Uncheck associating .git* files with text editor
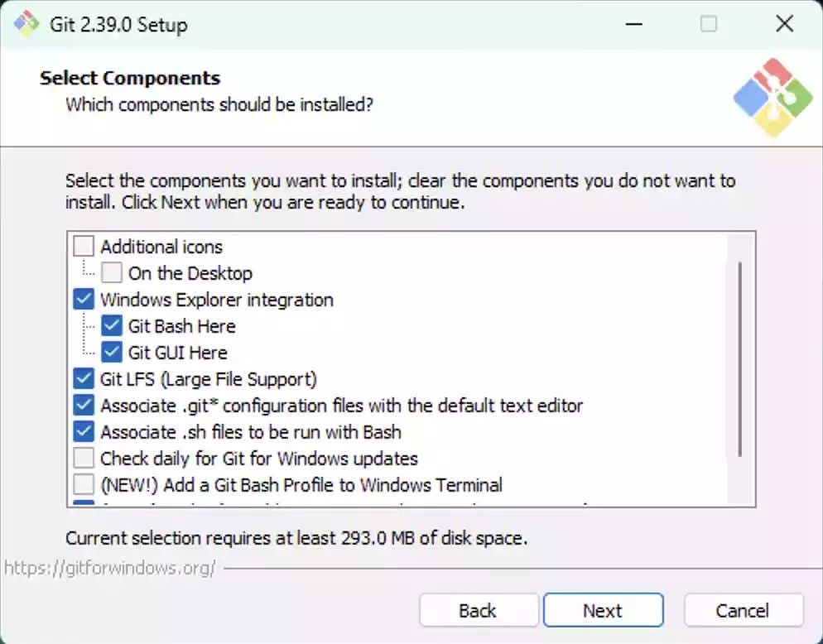The width and height of the screenshot is (823, 644). [83, 405]
